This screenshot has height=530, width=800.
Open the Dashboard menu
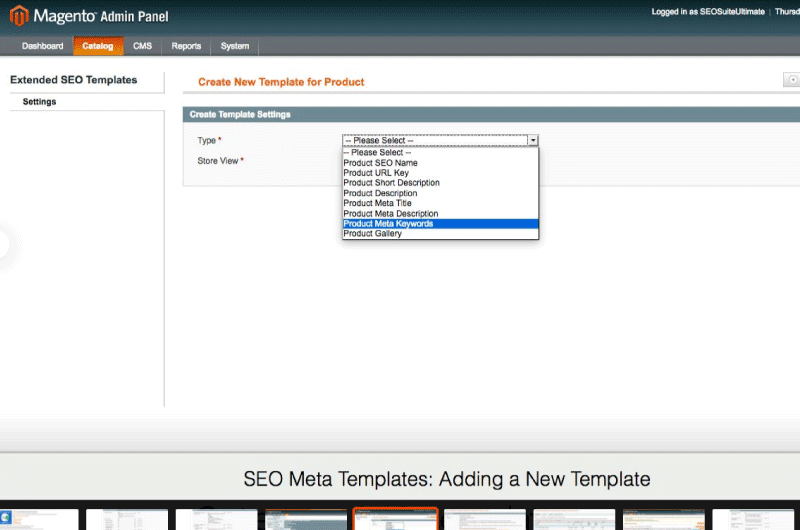(42, 46)
